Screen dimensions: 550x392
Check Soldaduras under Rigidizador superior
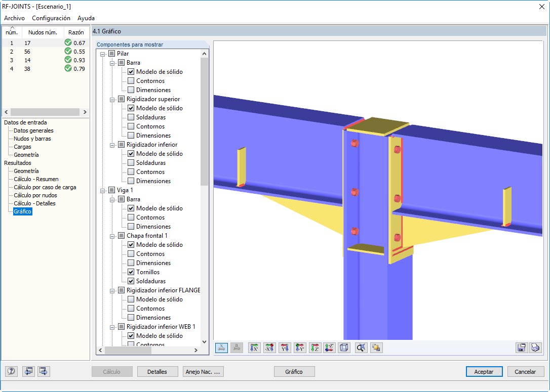(x=131, y=117)
